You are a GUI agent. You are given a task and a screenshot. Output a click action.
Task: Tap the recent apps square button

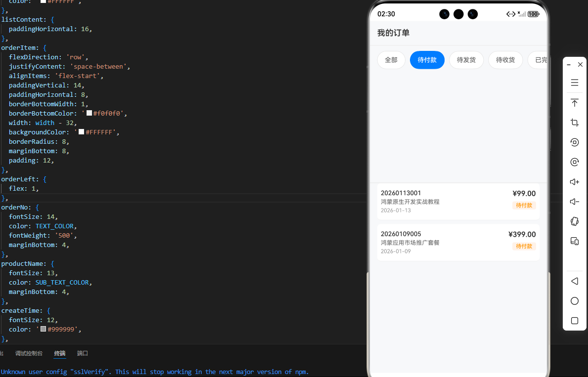pos(575,321)
